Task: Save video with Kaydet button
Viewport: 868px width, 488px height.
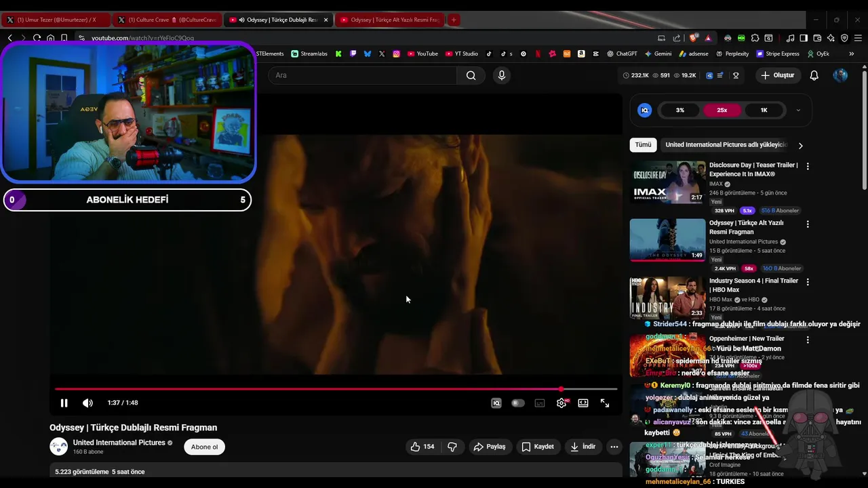Action: 538,447
